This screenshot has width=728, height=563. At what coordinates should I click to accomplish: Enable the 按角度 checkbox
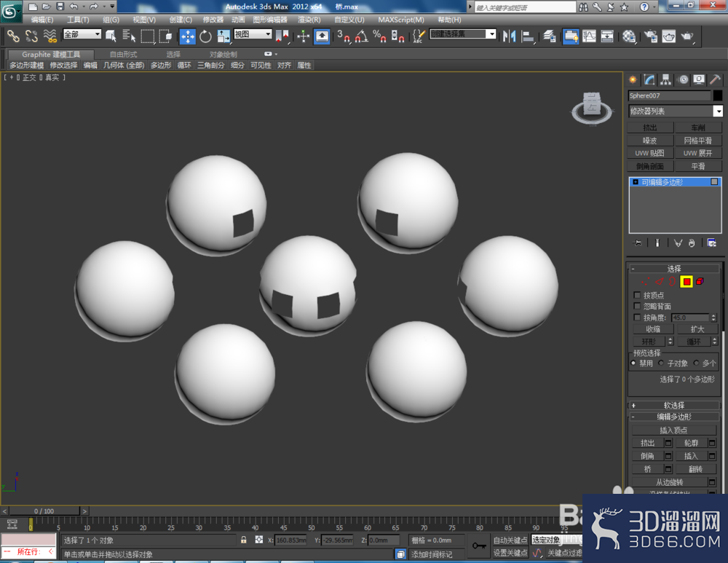[x=637, y=318]
